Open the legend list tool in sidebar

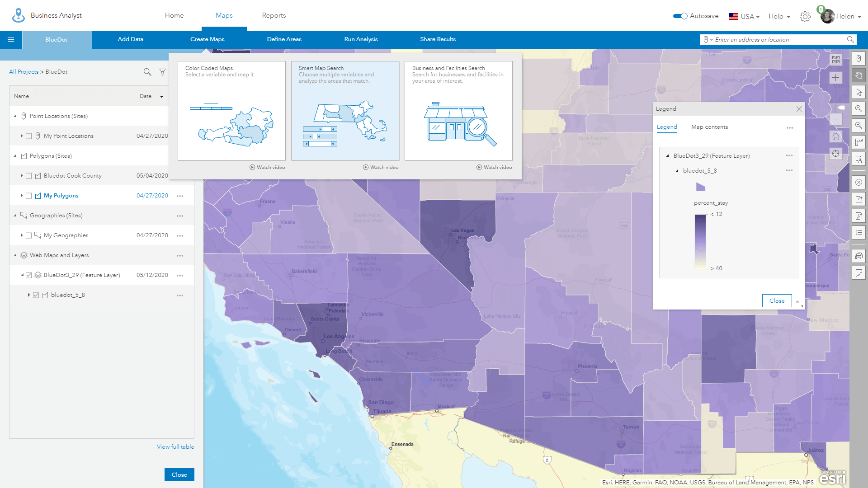[x=859, y=233]
